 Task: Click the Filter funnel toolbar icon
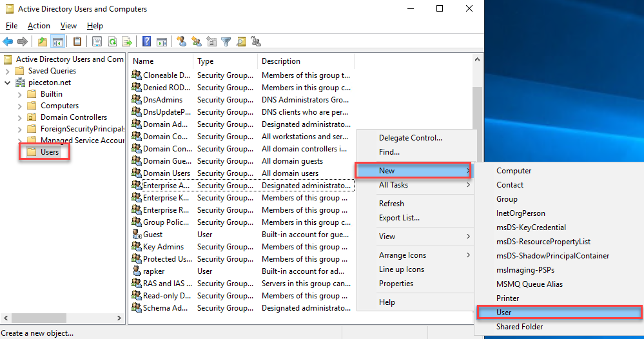pyautogui.click(x=226, y=41)
